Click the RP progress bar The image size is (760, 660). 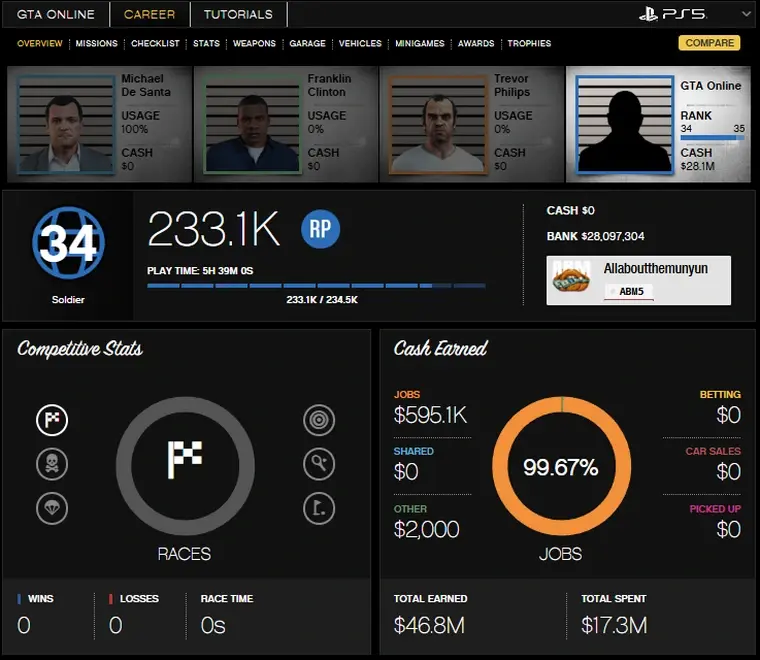316,286
